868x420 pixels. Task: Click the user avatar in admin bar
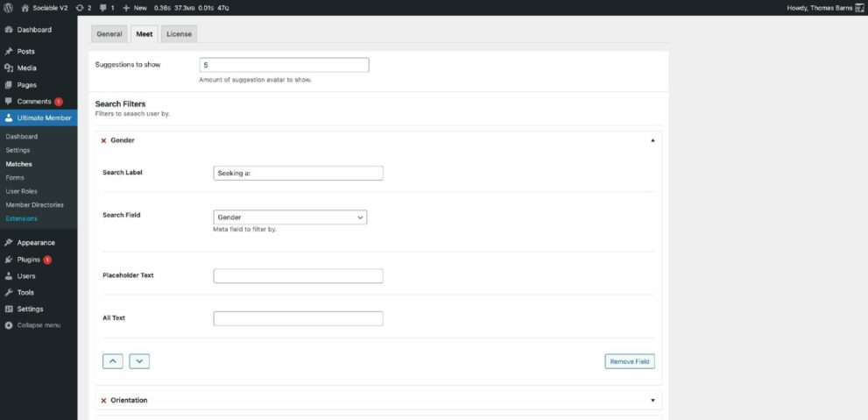coord(859,8)
